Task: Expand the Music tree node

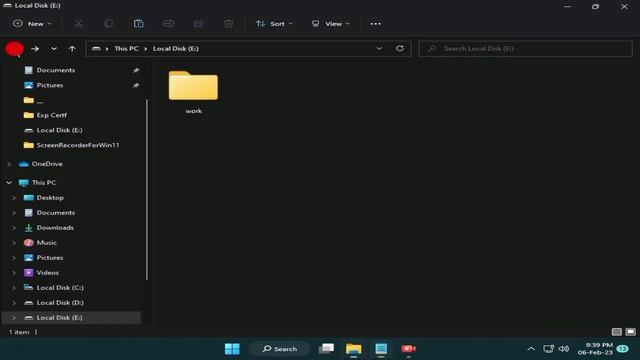Action: [x=14, y=243]
